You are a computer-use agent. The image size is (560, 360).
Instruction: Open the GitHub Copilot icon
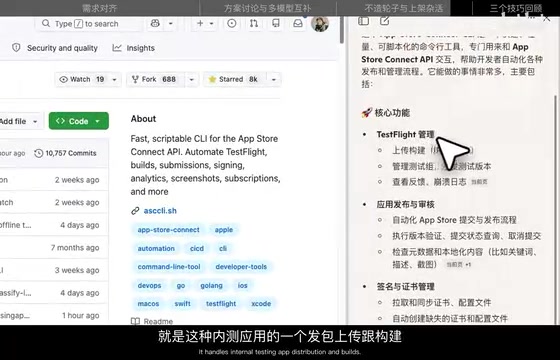point(155,24)
